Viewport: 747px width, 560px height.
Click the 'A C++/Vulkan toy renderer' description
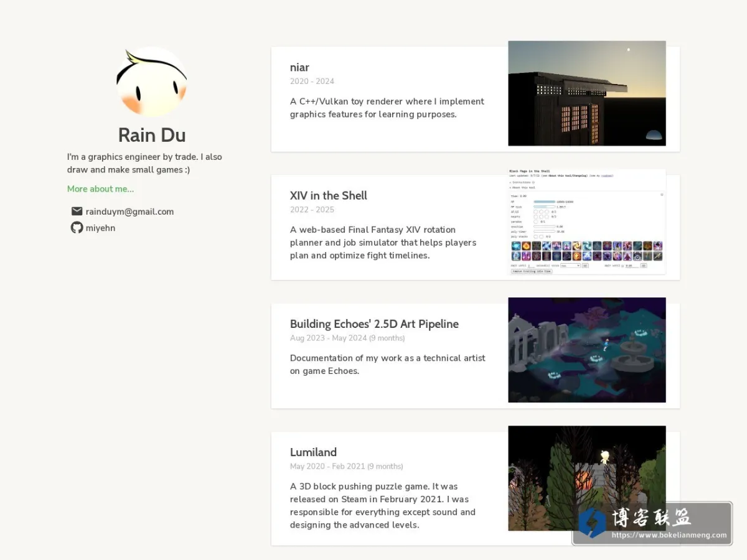[387, 108]
